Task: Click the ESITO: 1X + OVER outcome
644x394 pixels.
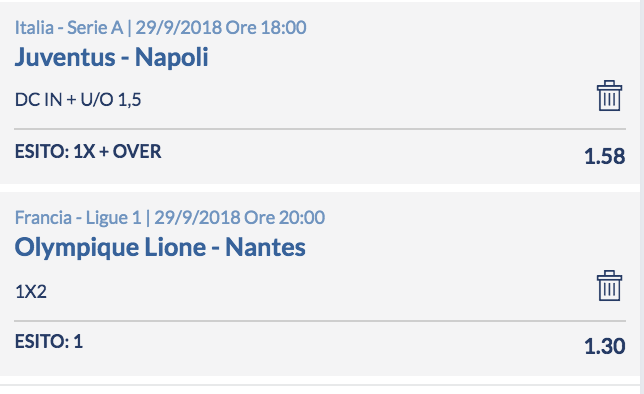Action: (x=88, y=152)
